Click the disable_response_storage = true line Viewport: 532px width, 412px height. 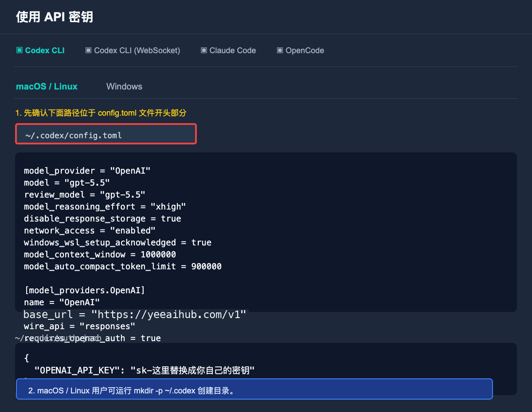point(102,219)
